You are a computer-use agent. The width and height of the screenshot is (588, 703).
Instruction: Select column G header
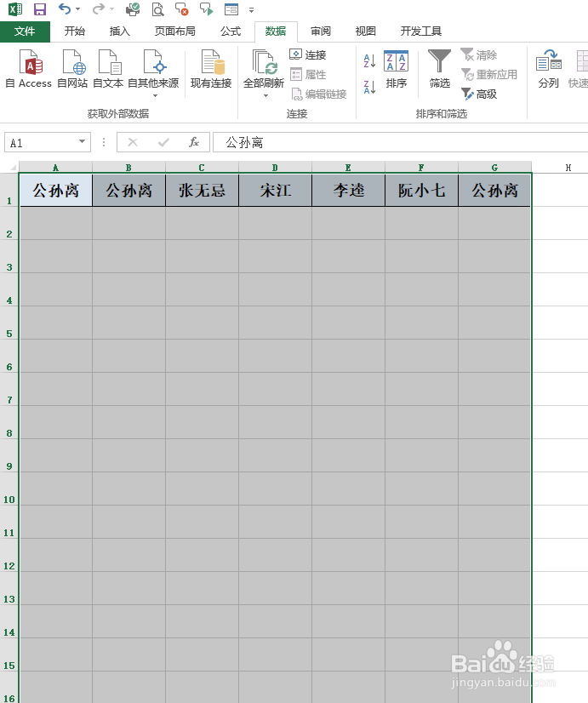494,167
